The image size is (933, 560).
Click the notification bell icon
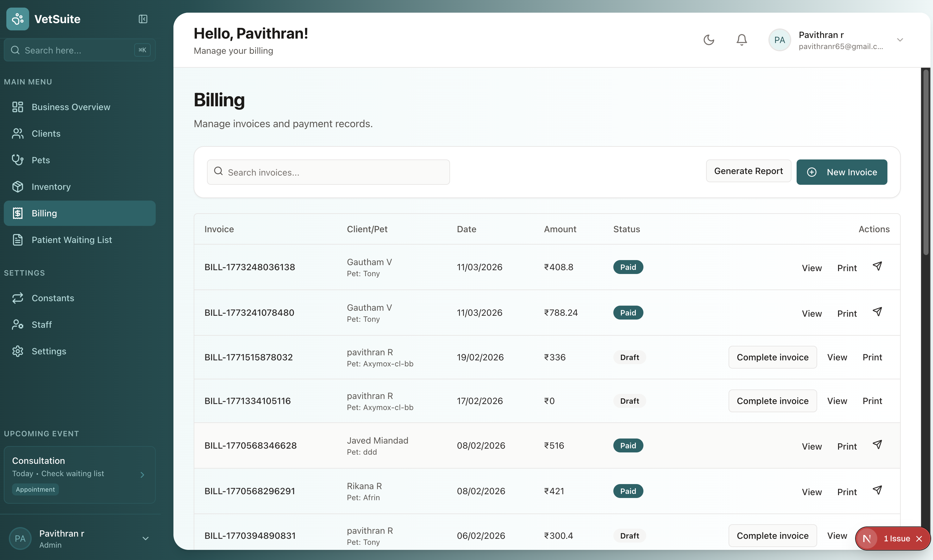pyautogui.click(x=741, y=39)
